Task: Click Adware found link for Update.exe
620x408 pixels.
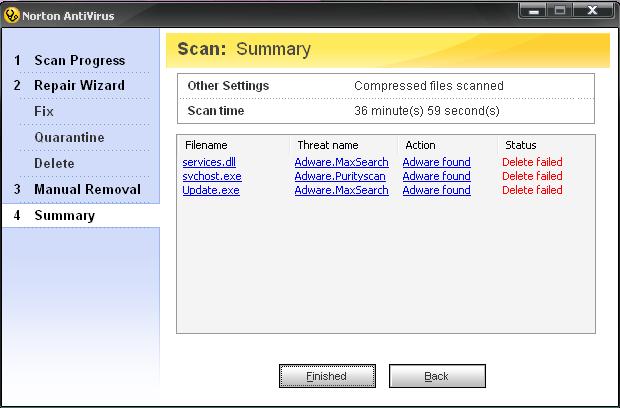Action: pyautogui.click(x=437, y=190)
